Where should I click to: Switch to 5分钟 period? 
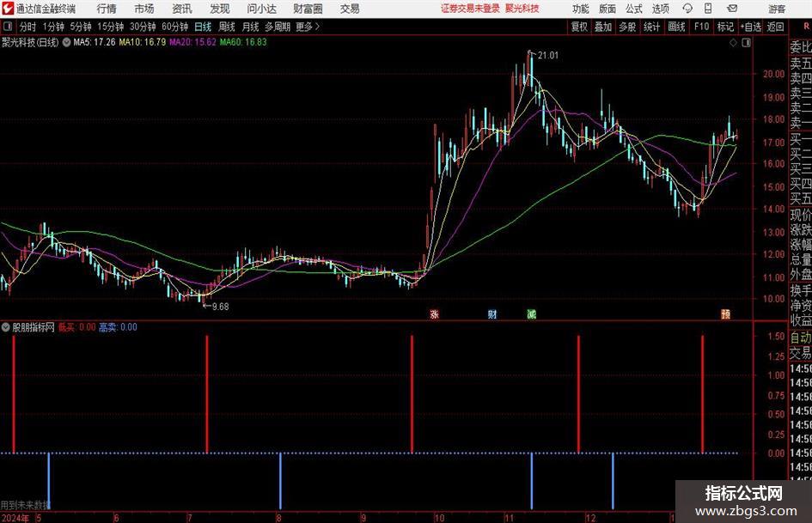[x=81, y=27]
